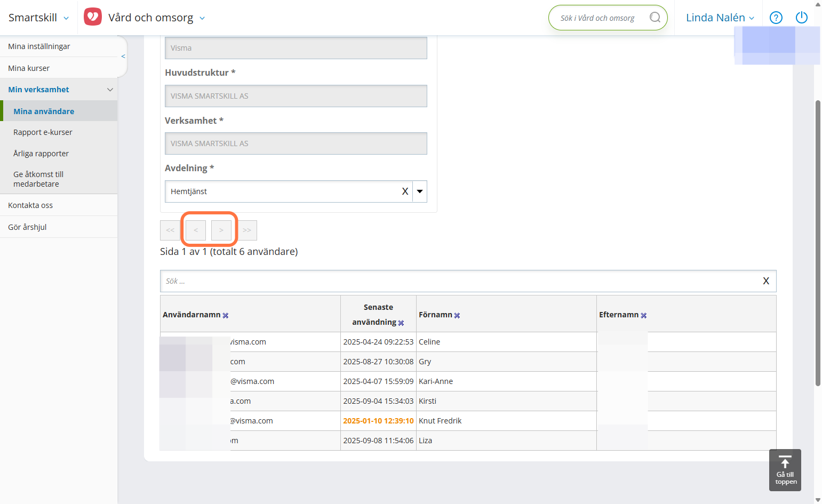Image resolution: width=822 pixels, height=504 pixels.
Task: Click the sort icon beside Efternamn
Action: coord(644,315)
